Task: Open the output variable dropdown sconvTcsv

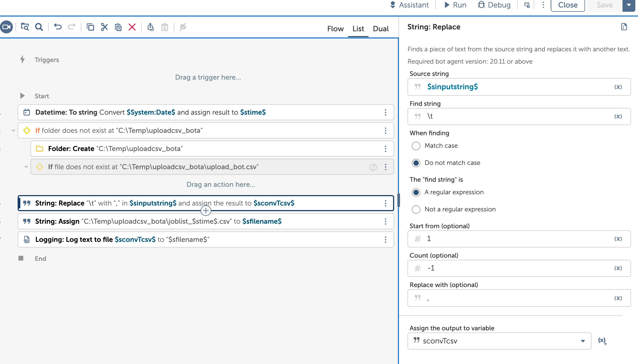Action: tap(499, 341)
